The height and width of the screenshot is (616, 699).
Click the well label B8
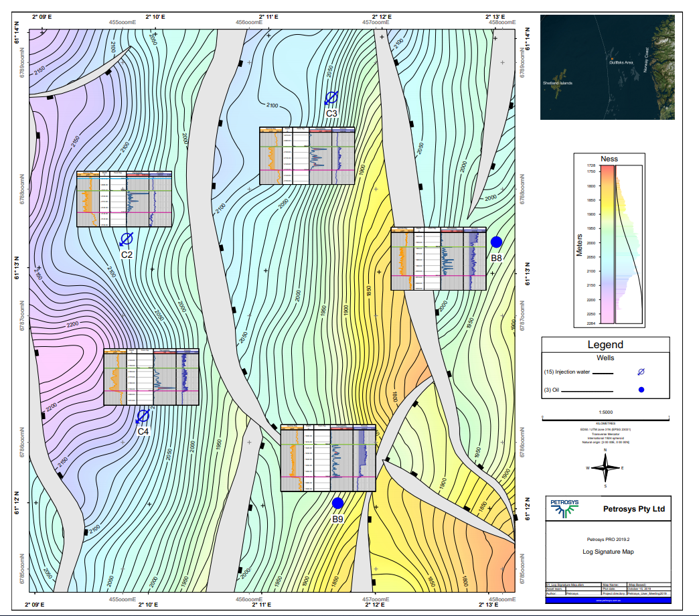tap(496, 258)
